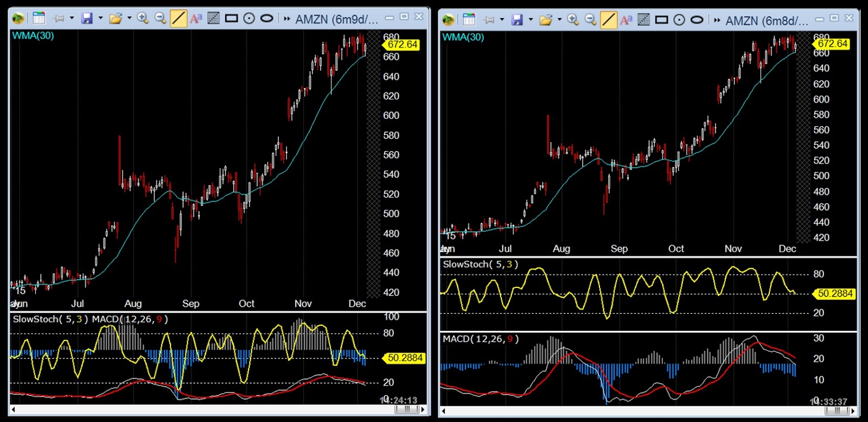Viewport: 868px width, 422px height.
Task: Expand save dropdown arrow in left chart toolbar
Action: (100, 18)
